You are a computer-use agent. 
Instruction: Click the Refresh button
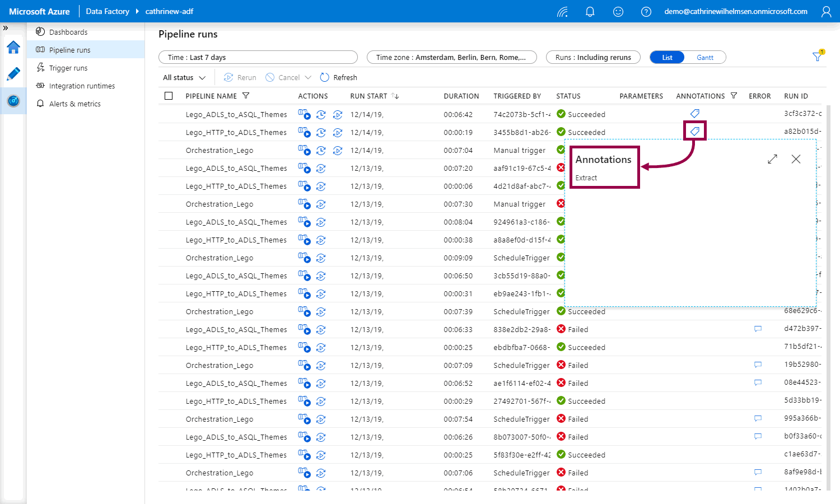point(338,78)
